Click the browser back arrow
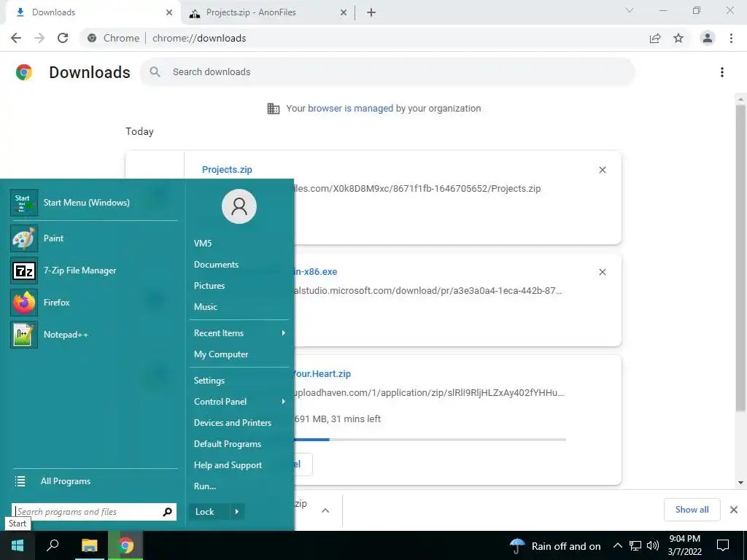Viewport: 747px width, 560px height. coord(16,38)
